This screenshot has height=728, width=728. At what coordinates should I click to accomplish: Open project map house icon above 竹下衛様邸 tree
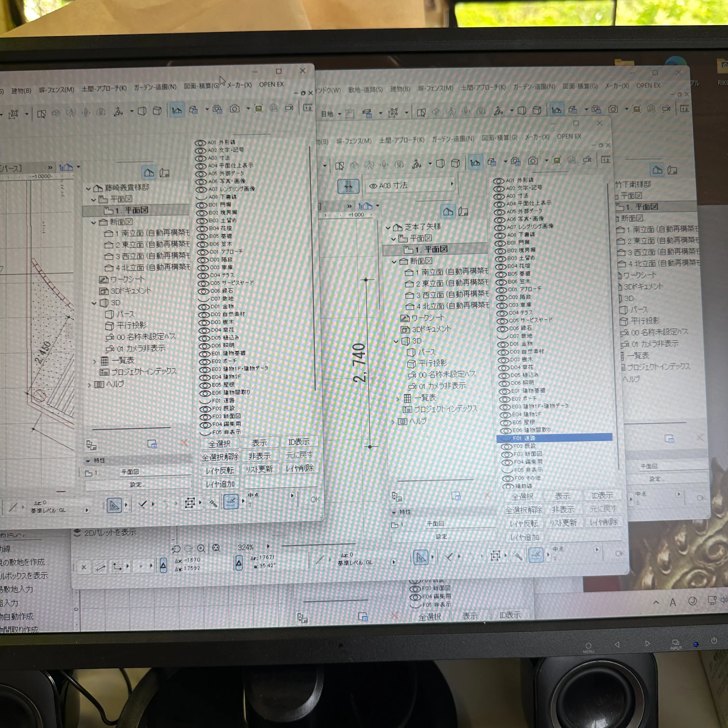[657, 170]
